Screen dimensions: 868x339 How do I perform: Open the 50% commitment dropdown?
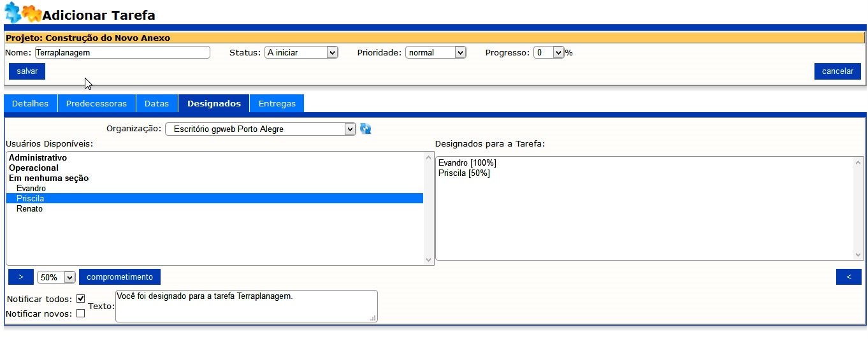click(x=56, y=277)
